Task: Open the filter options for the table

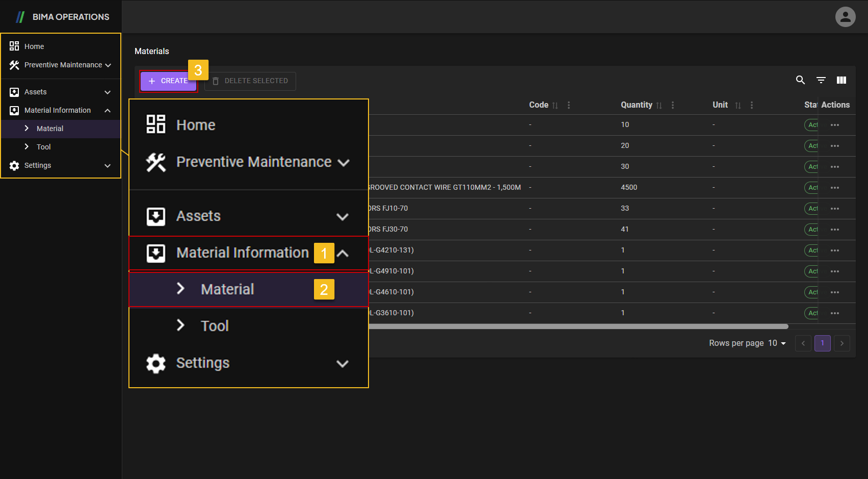Action: [821, 80]
